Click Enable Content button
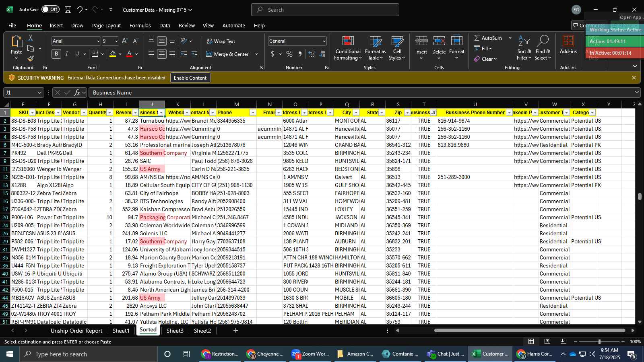The width and height of the screenshot is (644, 362). point(190,78)
